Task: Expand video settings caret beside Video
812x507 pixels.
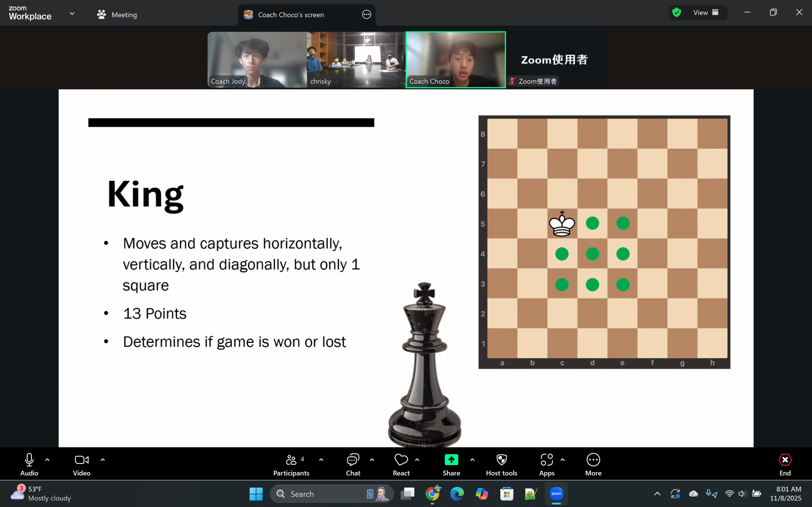Action: [103, 460]
